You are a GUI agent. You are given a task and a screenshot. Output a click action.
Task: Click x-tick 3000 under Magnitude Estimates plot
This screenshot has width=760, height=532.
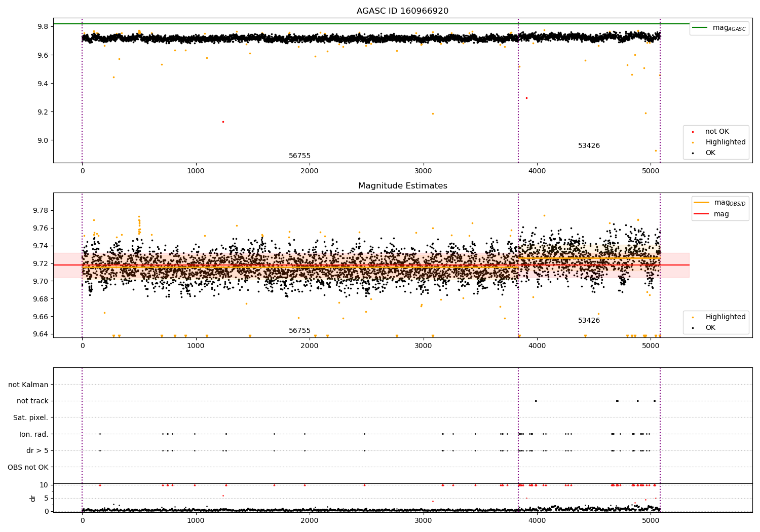423,346
